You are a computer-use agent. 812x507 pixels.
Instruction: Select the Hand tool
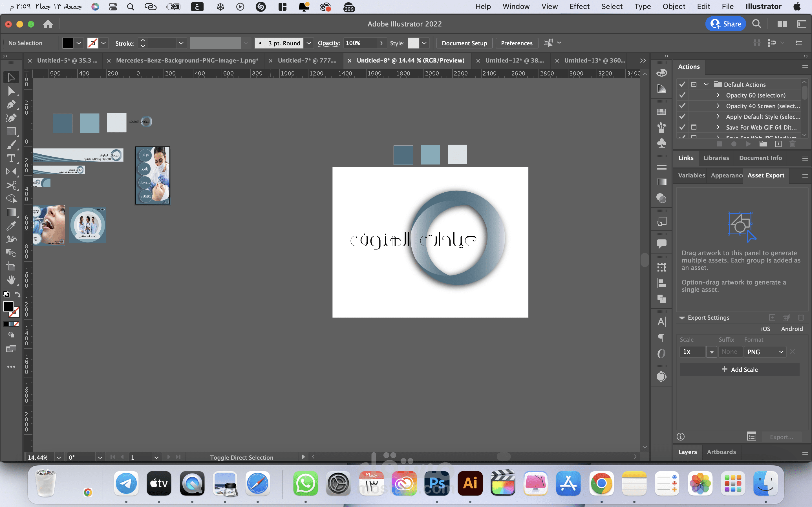(11, 280)
